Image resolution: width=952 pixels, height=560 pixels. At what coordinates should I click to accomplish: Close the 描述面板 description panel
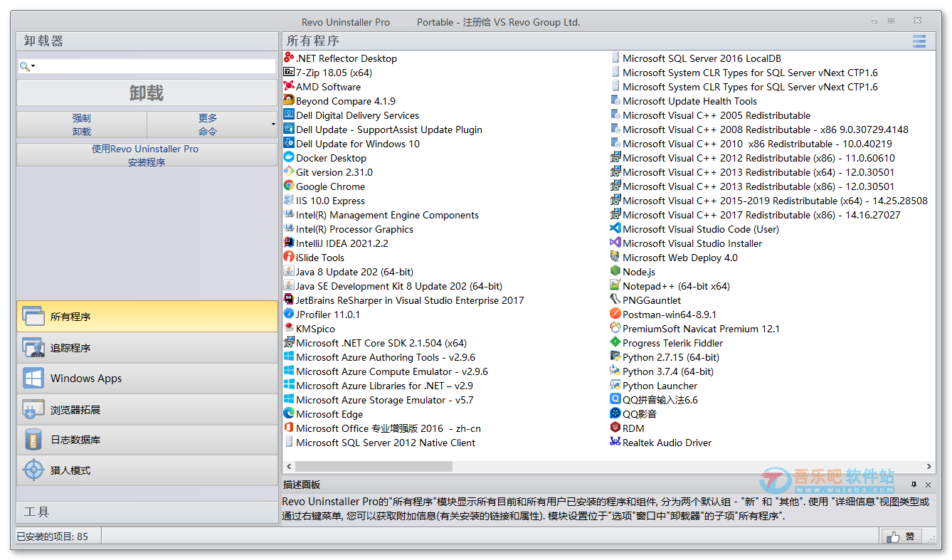point(929,485)
